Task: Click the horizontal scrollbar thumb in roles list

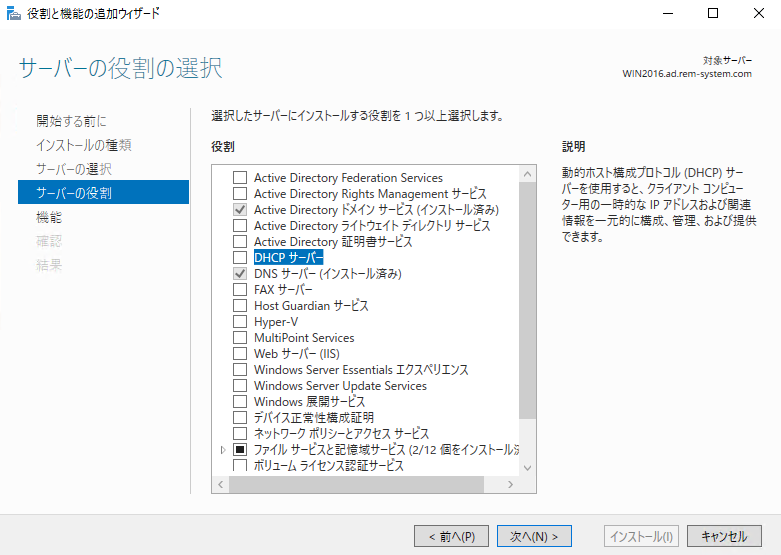Action: [357, 484]
